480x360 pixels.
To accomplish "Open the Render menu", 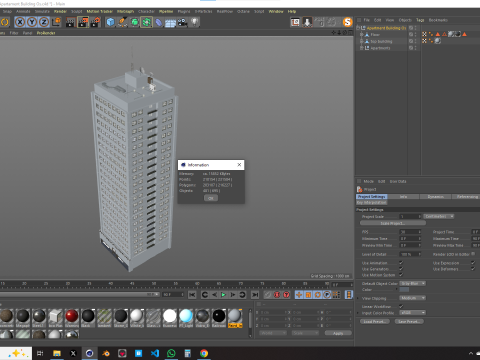I will coord(60,11).
